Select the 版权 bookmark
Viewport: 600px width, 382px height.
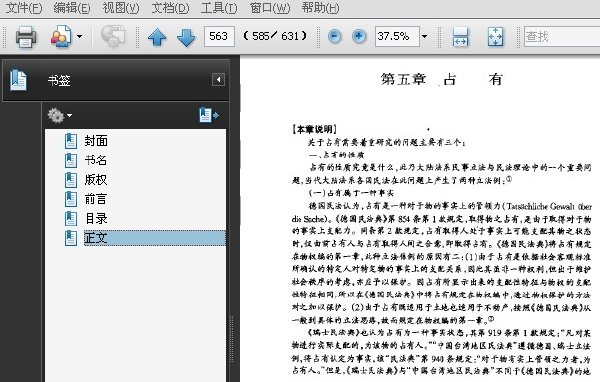[x=96, y=180]
